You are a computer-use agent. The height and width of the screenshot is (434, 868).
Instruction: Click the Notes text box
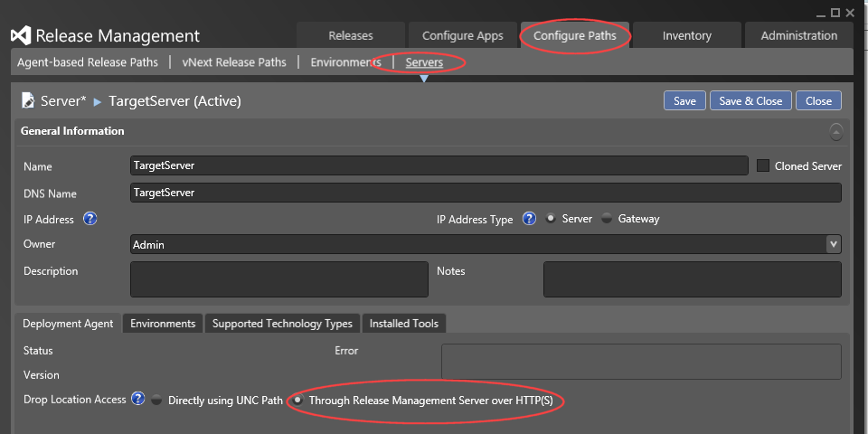point(693,279)
